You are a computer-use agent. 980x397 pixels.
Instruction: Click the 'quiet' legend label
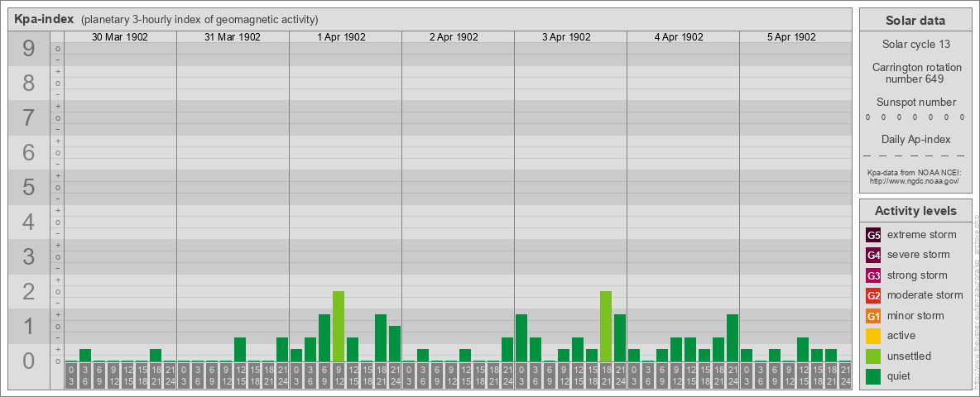coord(901,376)
